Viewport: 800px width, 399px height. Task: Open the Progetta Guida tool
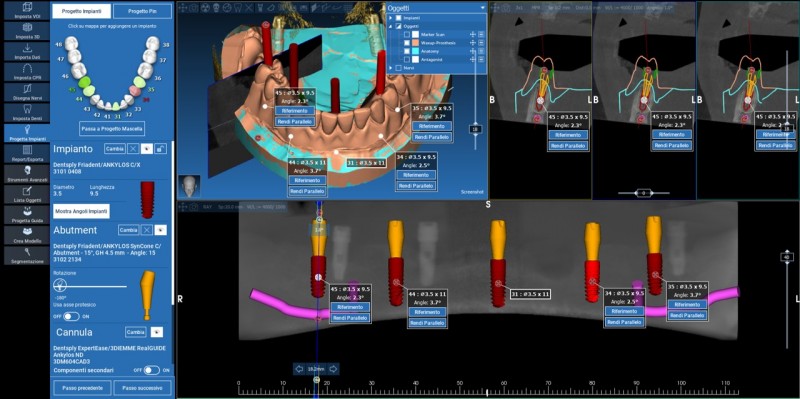tap(27, 214)
